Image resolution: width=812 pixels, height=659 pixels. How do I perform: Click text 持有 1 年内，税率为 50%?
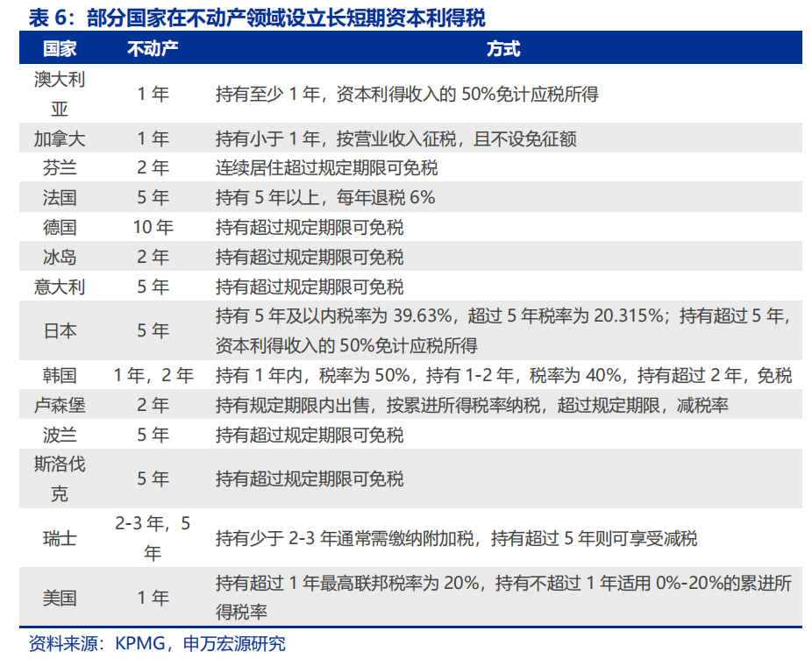(313, 375)
